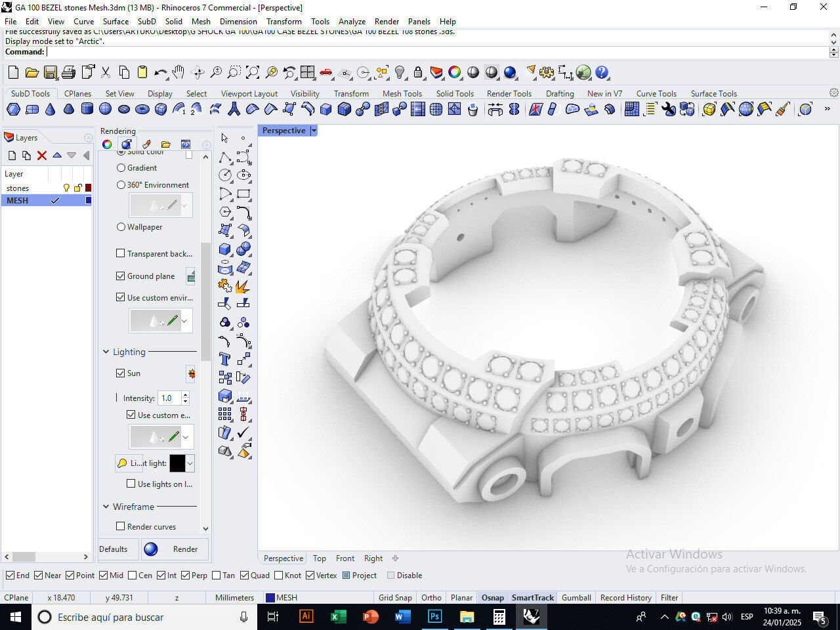The height and width of the screenshot is (630, 840).
Task: Select the Polyline tool in side toolbar
Action: [x=225, y=157]
